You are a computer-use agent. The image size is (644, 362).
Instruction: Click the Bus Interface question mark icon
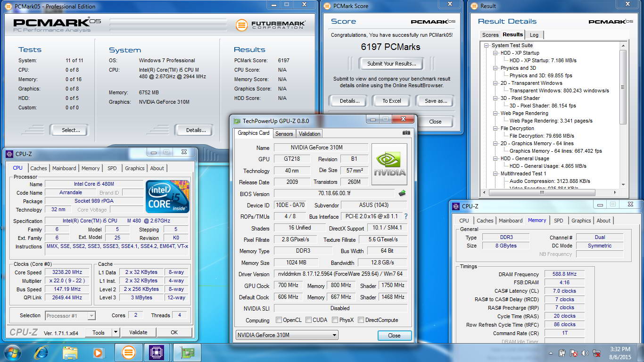point(405,216)
